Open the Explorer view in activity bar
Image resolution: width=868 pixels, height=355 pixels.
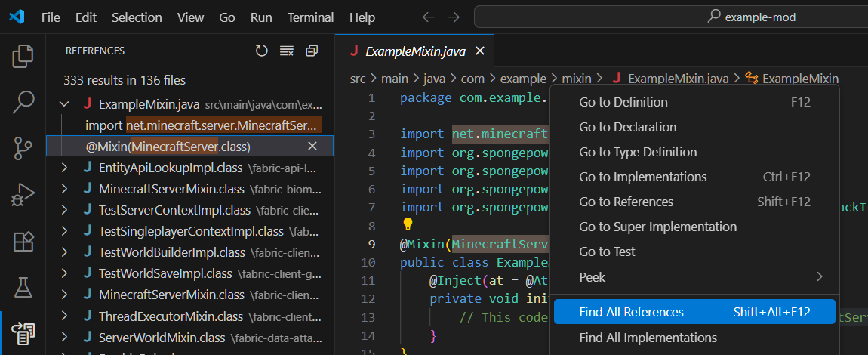(23, 56)
